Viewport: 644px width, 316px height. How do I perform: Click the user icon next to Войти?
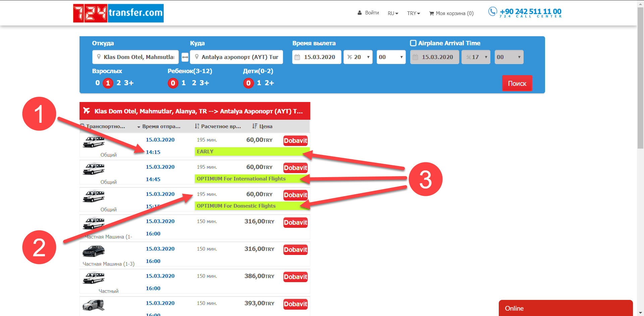click(360, 13)
